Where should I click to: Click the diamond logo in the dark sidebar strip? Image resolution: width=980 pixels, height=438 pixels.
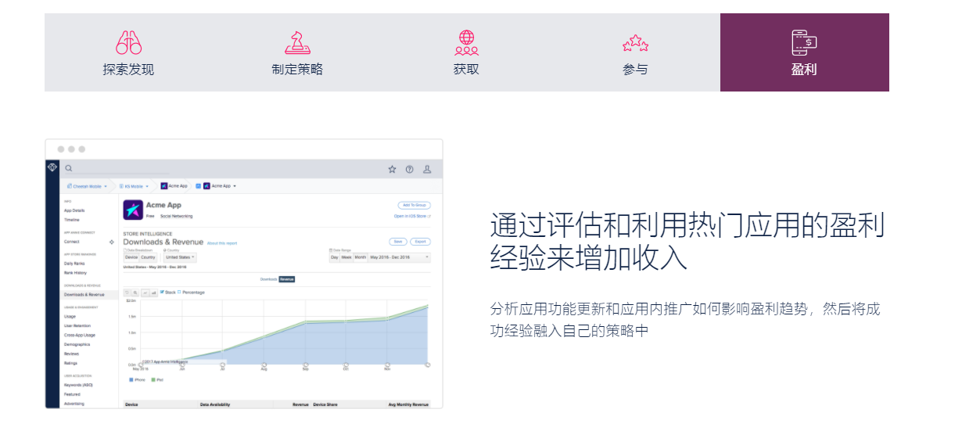(x=52, y=167)
